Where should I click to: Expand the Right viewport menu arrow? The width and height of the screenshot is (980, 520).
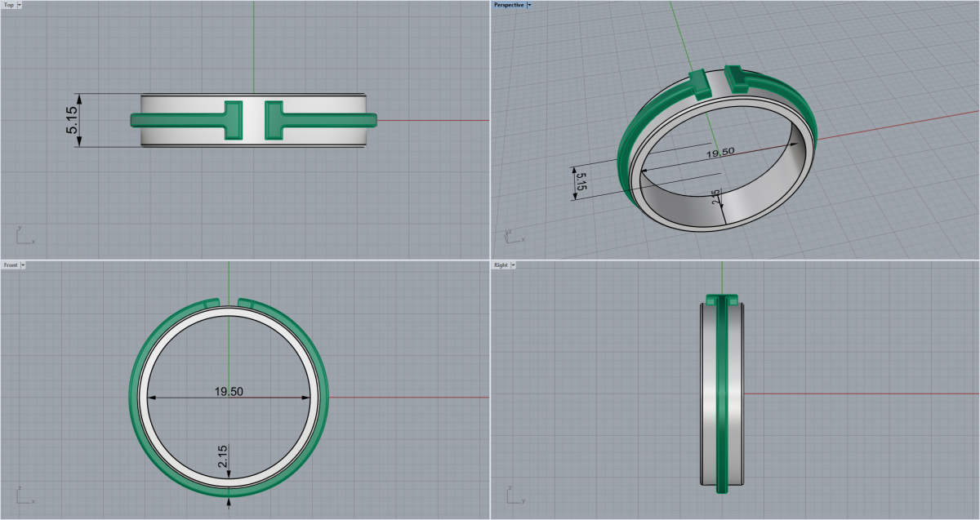513,265
